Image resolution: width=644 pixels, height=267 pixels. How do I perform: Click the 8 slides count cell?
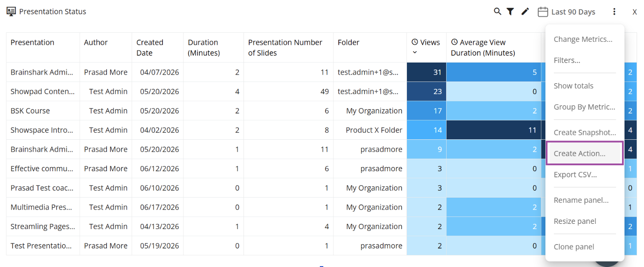coord(288,130)
